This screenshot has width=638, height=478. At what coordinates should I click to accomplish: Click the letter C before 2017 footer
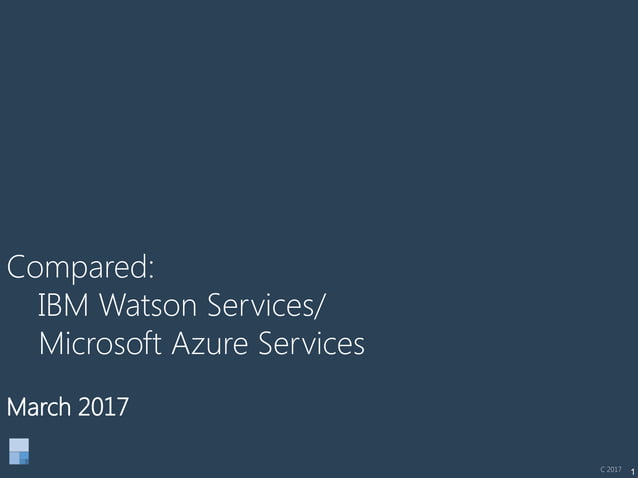602,469
